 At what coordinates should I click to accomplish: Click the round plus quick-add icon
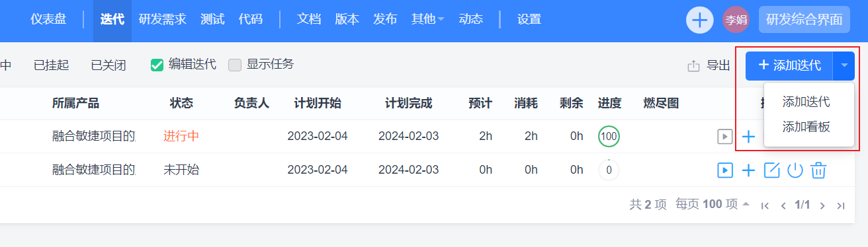click(x=699, y=20)
